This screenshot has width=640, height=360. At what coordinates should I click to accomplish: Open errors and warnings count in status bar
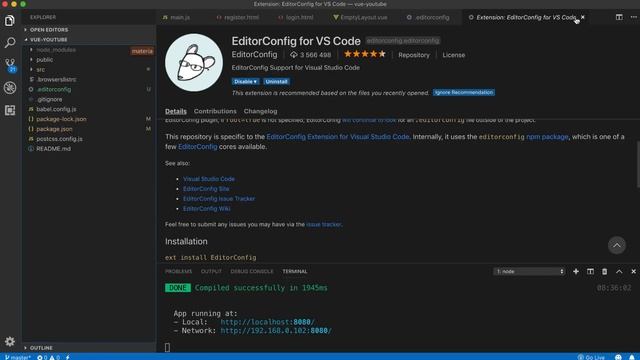48,357
